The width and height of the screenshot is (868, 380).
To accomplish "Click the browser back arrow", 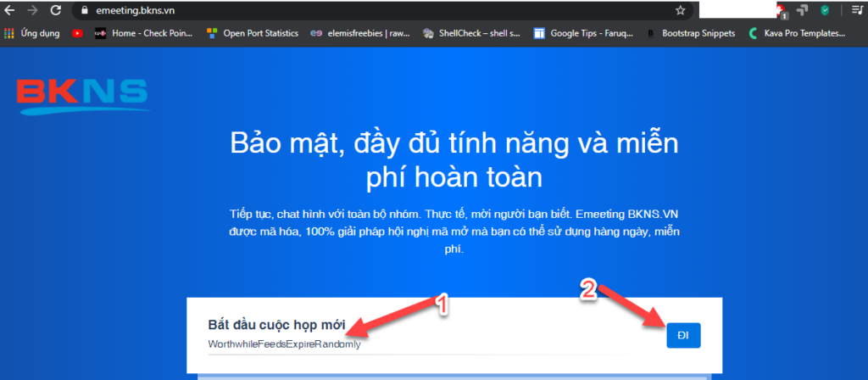I will pyautogui.click(x=10, y=11).
